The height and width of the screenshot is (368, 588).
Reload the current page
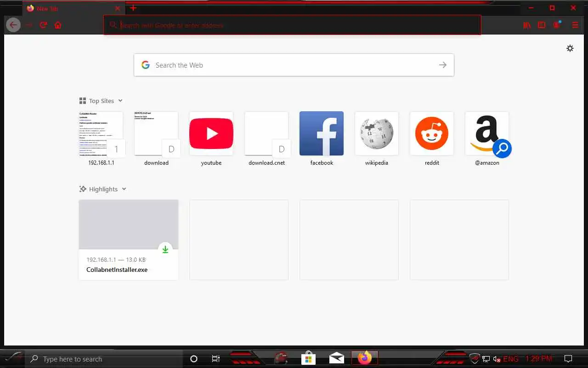coord(43,25)
